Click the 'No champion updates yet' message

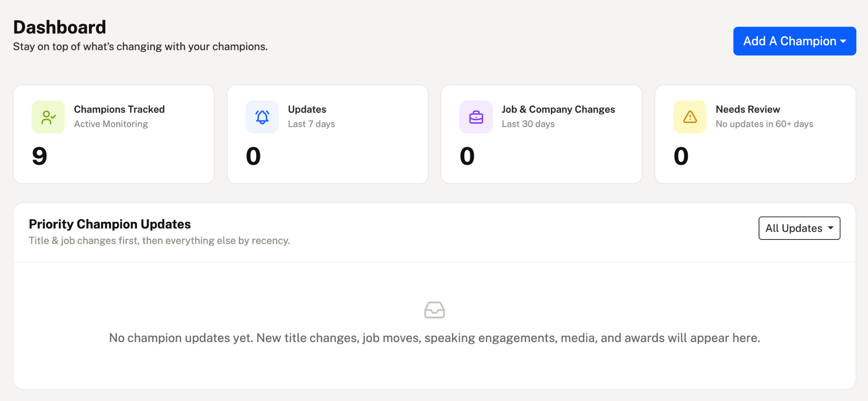pyautogui.click(x=434, y=338)
